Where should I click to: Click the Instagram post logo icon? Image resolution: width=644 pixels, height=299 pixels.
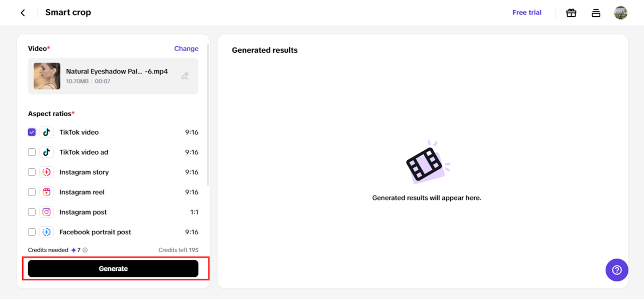coord(46,212)
